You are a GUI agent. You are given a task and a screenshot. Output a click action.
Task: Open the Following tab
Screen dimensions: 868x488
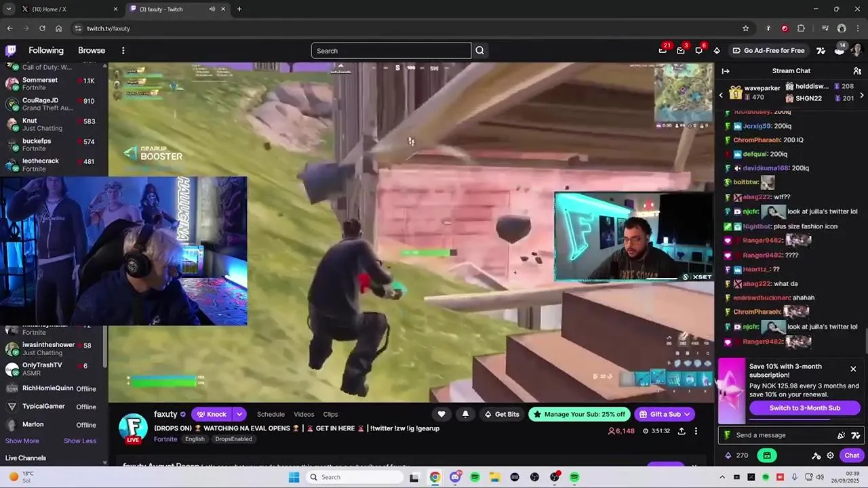(x=46, y=50)
